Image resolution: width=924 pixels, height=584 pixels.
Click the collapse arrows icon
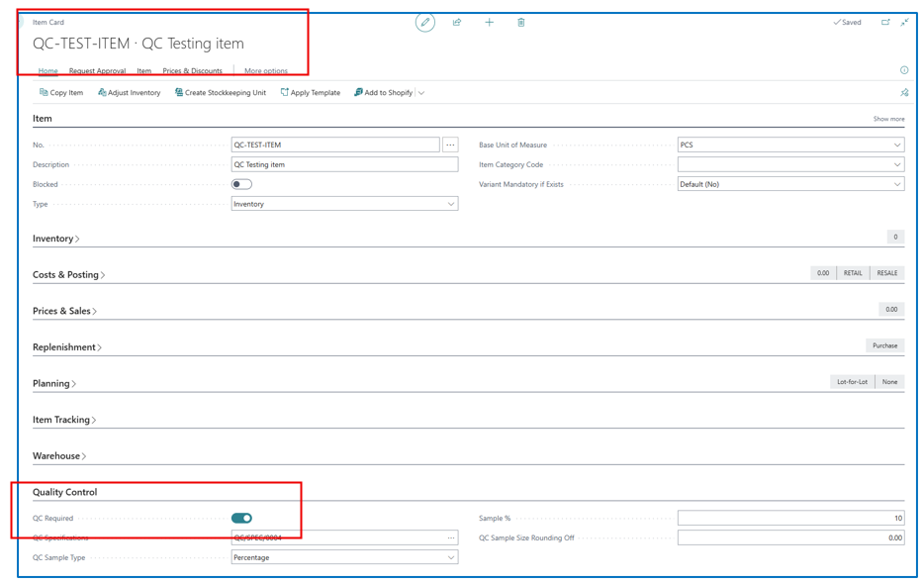tap(904, 22)
